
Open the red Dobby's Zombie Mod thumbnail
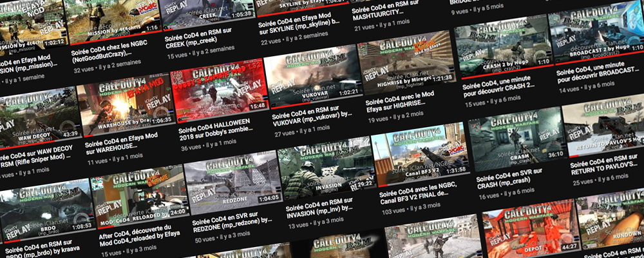219,90
